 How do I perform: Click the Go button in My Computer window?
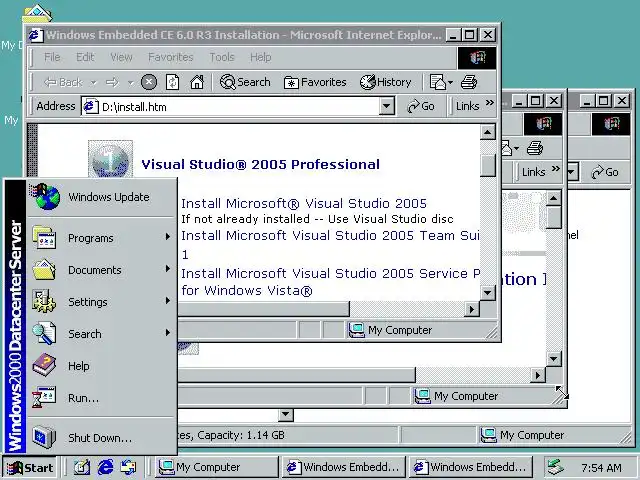click(605, 172)
